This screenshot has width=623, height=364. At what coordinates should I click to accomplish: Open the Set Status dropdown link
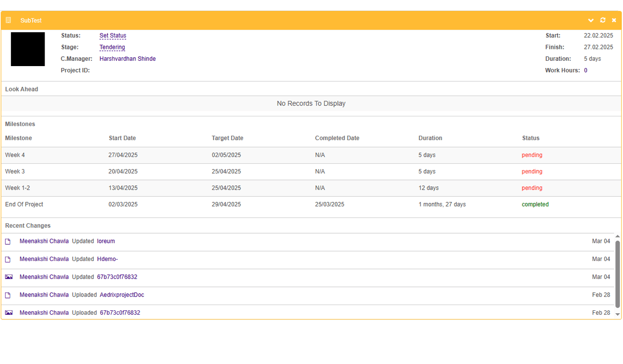pos(113,36)
